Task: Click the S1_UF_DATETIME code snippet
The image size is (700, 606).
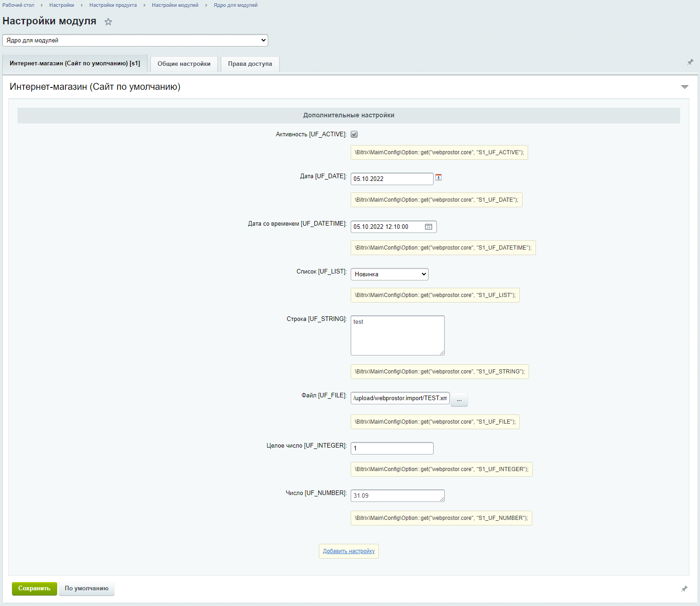Action: coord(443,248)
